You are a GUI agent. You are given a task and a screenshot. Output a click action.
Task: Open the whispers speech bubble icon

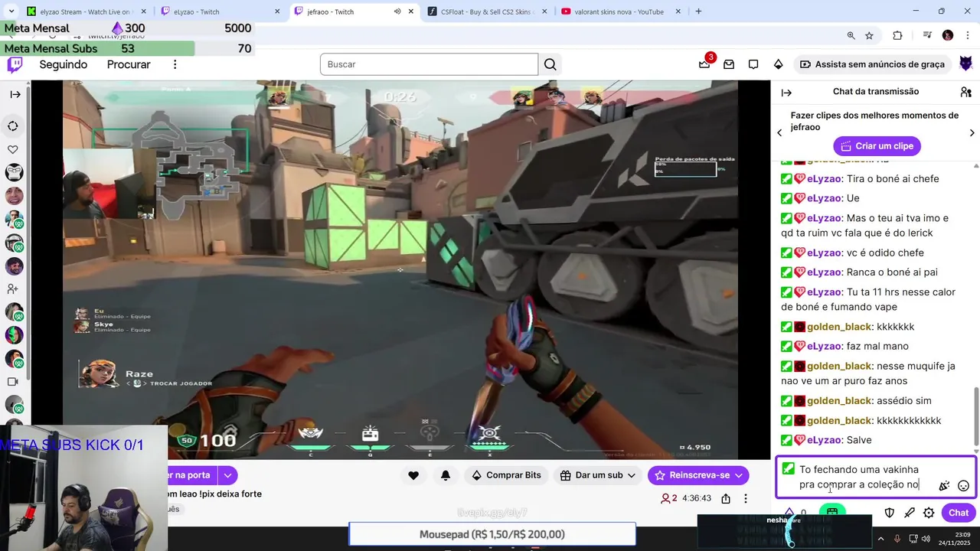tap(753, 64)
